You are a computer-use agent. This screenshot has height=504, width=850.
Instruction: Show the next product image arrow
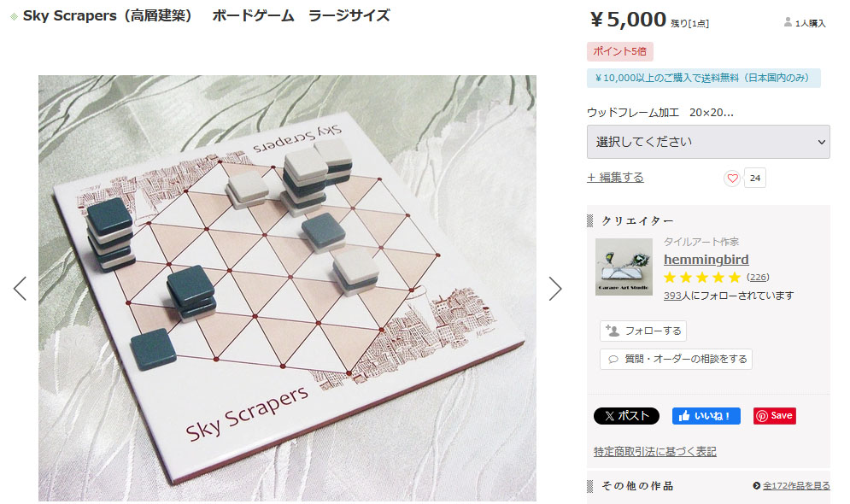tap(555, 289)
